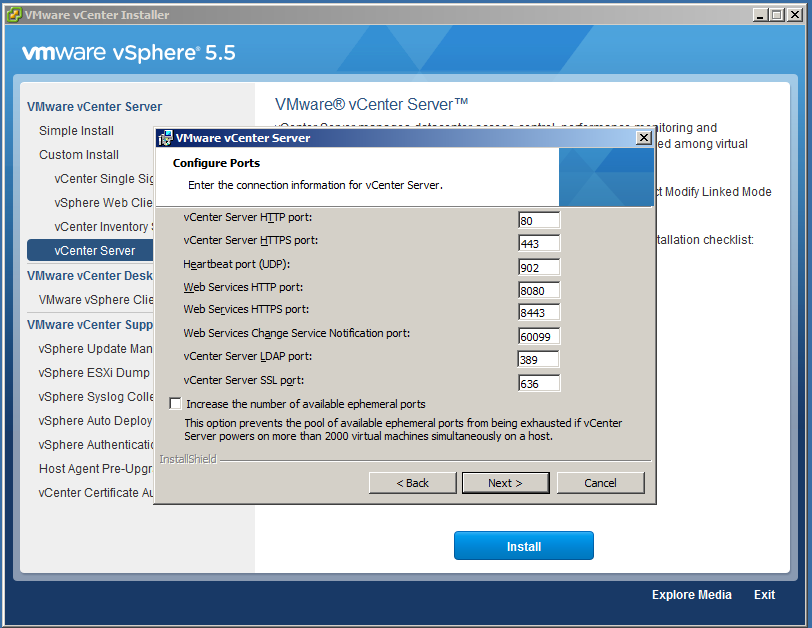Go back with the Back button

click(x=412, y=483)
